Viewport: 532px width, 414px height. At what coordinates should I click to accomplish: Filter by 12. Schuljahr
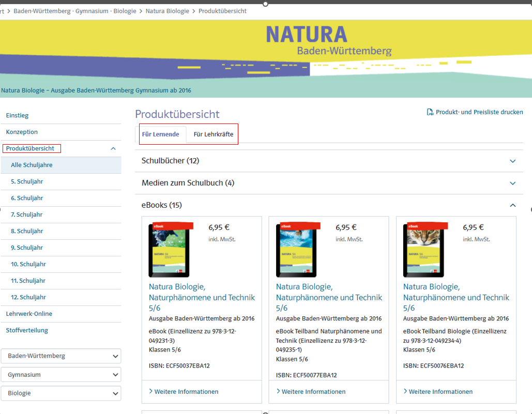click(x=61, y=297)
